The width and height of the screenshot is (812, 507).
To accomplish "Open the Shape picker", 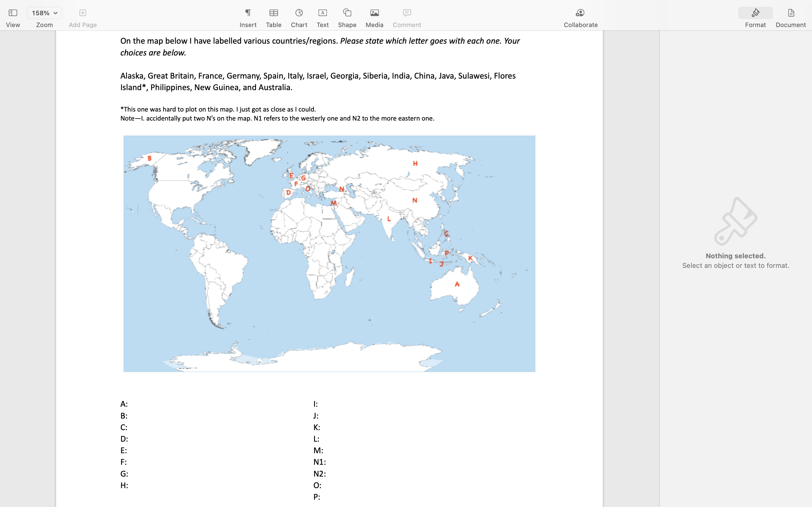I will tap(347, 13).
